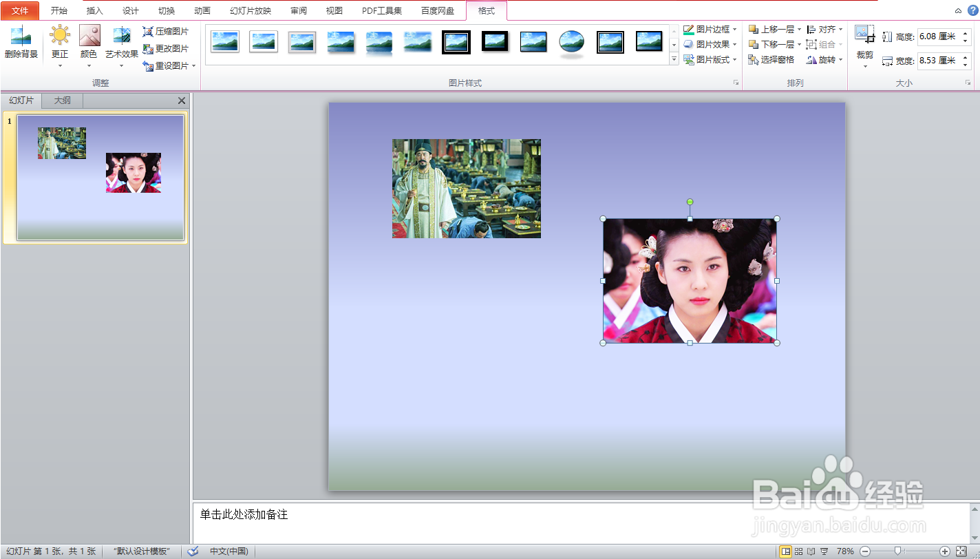Open the 文件 file tab
980x559 pixels.
[x=20, y=11]
